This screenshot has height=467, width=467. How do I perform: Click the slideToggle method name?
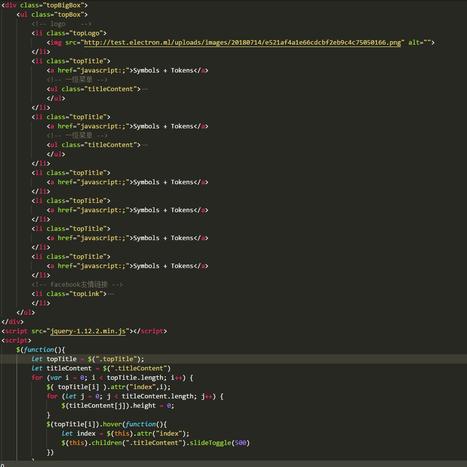coord(210,443)
